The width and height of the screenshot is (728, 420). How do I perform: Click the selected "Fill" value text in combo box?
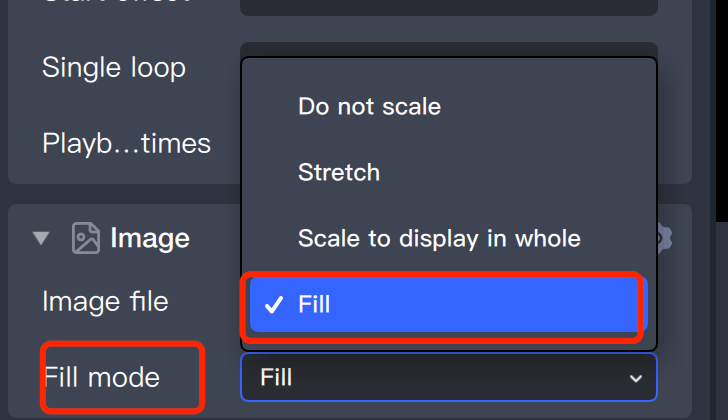click(276, 378)
